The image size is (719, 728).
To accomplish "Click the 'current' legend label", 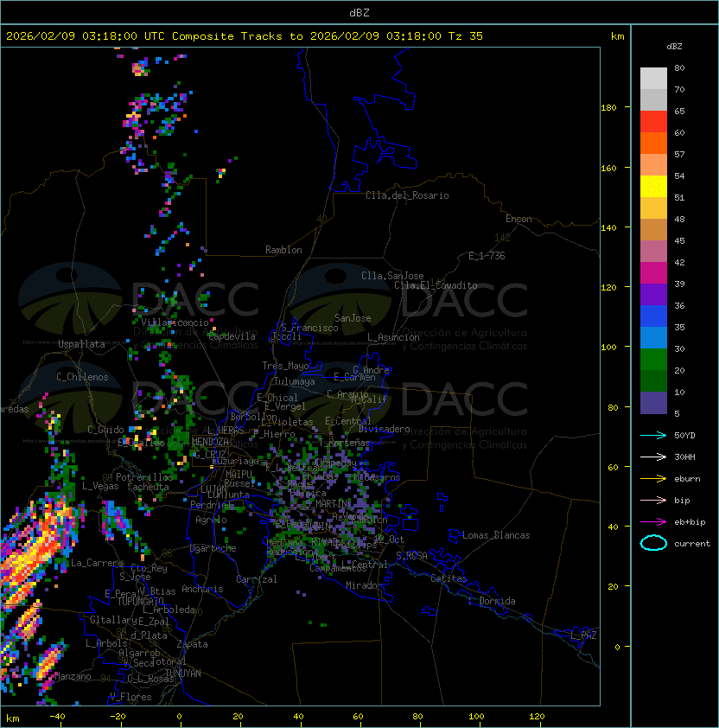I will tap(692, 544).
